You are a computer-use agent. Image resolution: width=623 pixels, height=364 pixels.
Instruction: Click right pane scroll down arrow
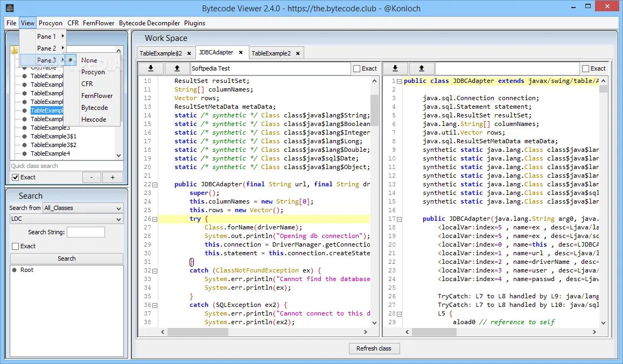point(603,323)
